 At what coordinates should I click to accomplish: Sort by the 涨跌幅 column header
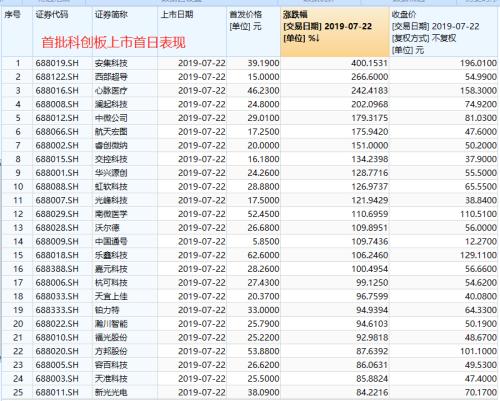(x=335, y=32)
